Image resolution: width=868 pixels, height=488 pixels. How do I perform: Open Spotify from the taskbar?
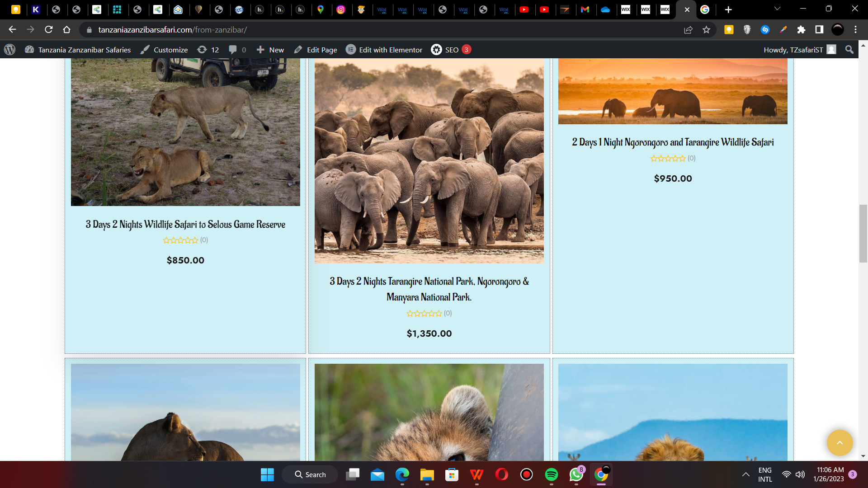point(551,474)
